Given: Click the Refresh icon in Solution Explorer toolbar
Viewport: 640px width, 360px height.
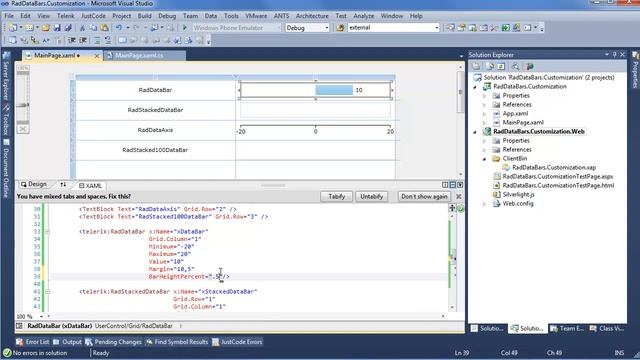Looking at the screenshot, I should pos(501,66).
